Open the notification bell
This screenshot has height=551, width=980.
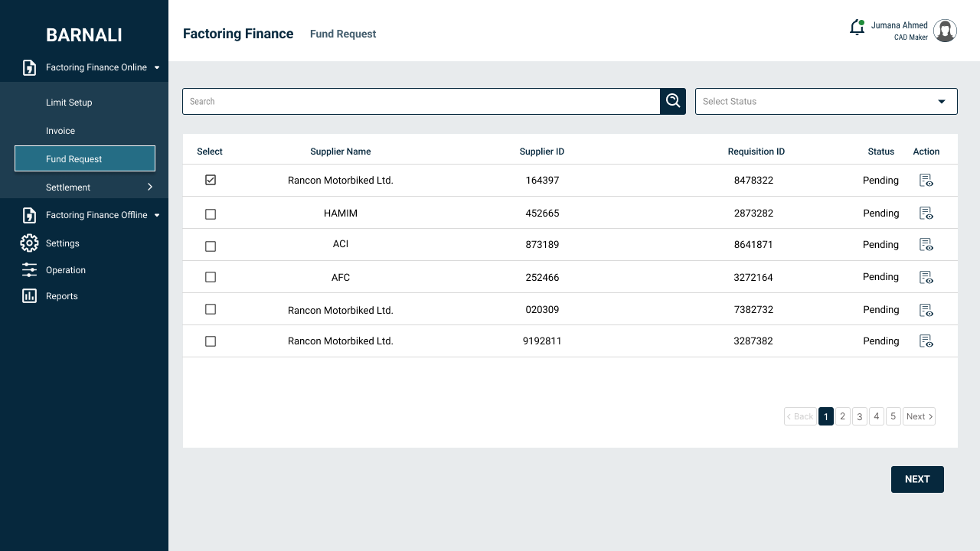point(857,27)
